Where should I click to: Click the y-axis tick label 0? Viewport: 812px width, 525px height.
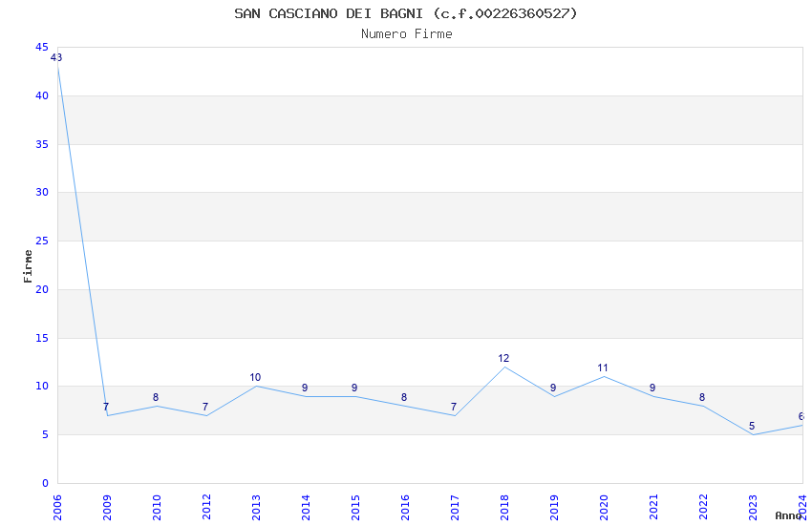tap(45, 484)
